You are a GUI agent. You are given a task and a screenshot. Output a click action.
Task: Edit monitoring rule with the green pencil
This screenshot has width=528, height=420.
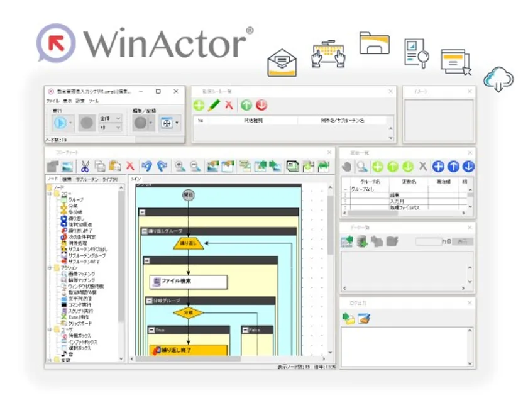tap(214, 106)
